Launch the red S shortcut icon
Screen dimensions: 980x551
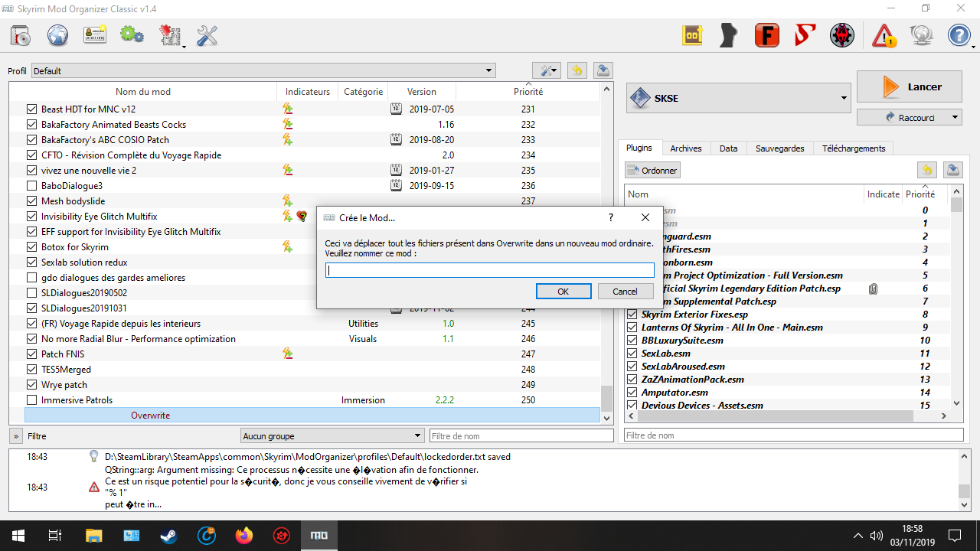[805, 35]
